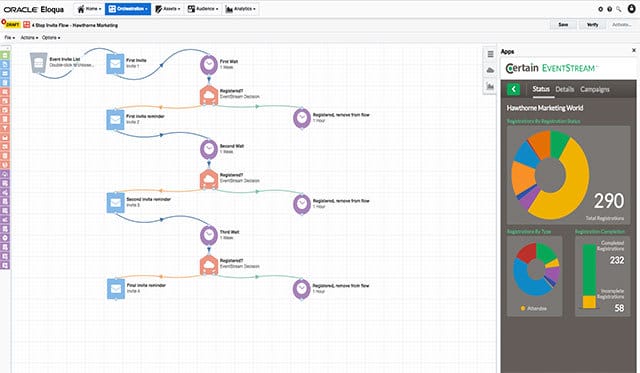Click the DRAFT status badge
640x373 pixels.
tap(11, 24)
